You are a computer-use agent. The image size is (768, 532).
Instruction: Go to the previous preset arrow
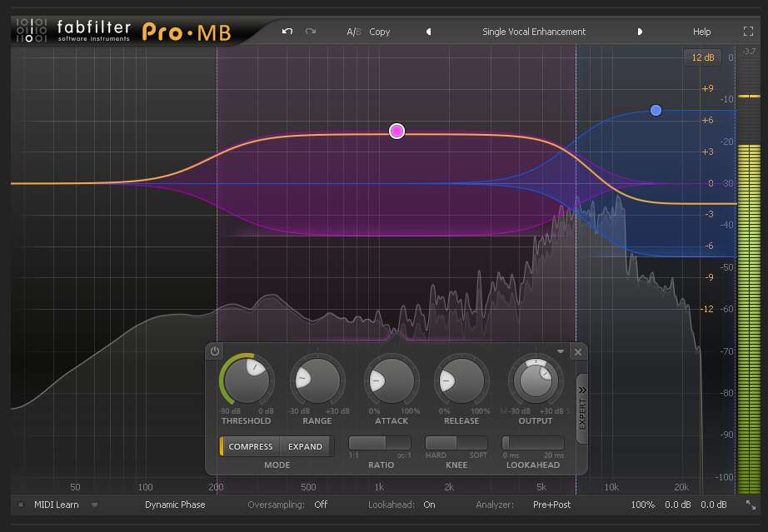point(429,32)
